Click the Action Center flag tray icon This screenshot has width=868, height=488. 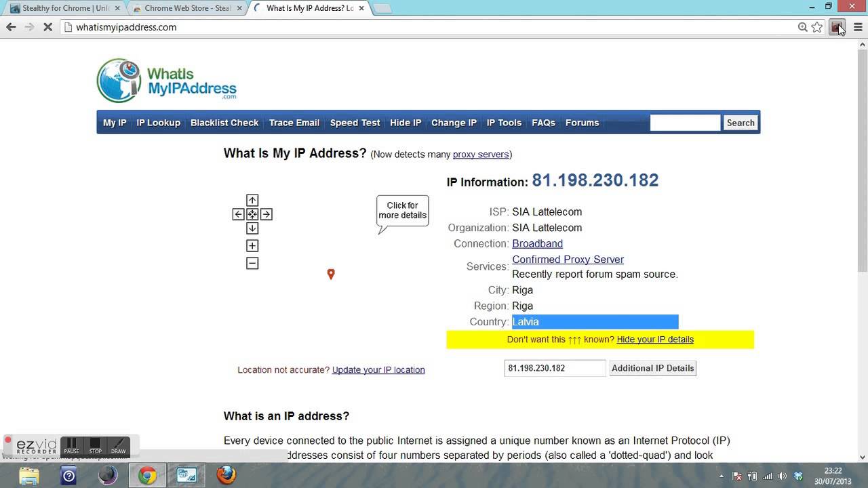[737, 476]
